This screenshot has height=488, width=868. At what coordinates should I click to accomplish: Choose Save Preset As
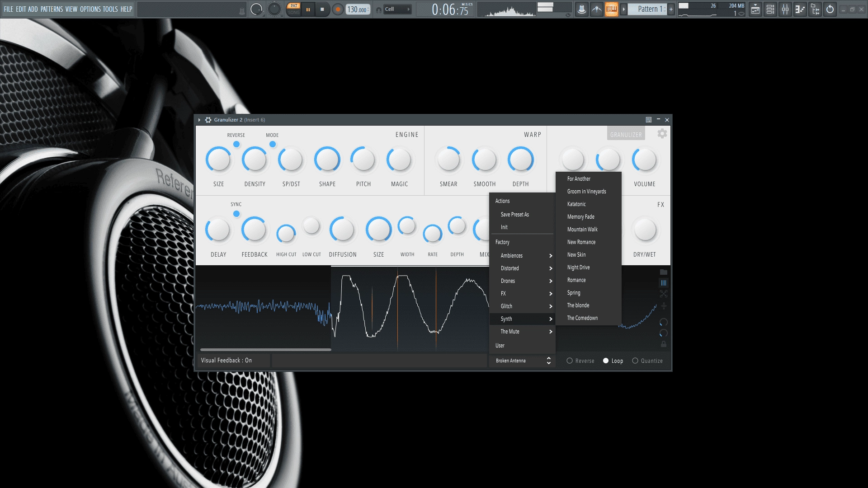[522, 215]
